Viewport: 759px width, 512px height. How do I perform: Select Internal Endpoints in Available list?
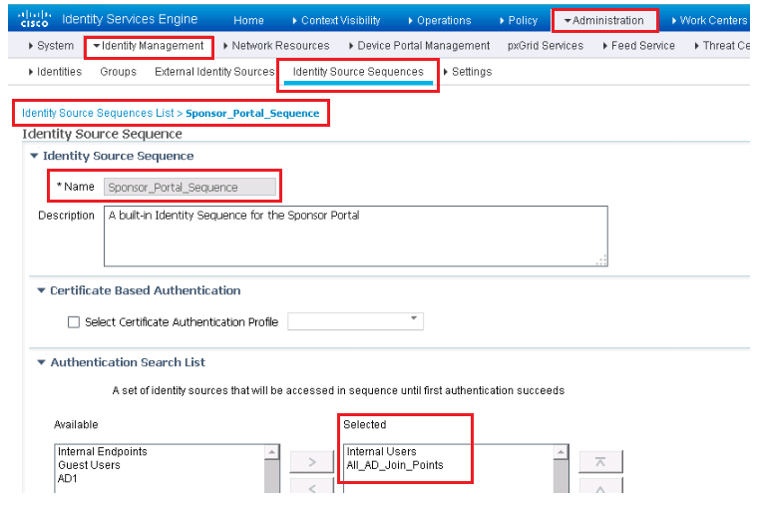[x=103, y=452]
